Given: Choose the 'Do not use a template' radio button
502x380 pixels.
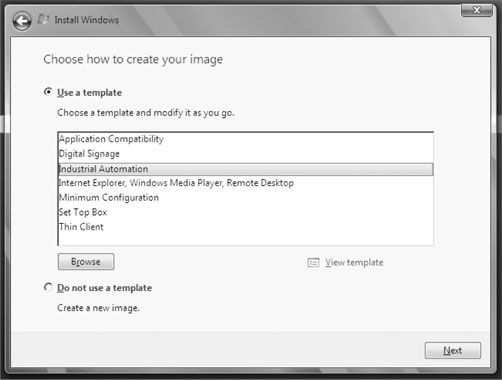Looking at the screenshot, I should pos(48,287).
